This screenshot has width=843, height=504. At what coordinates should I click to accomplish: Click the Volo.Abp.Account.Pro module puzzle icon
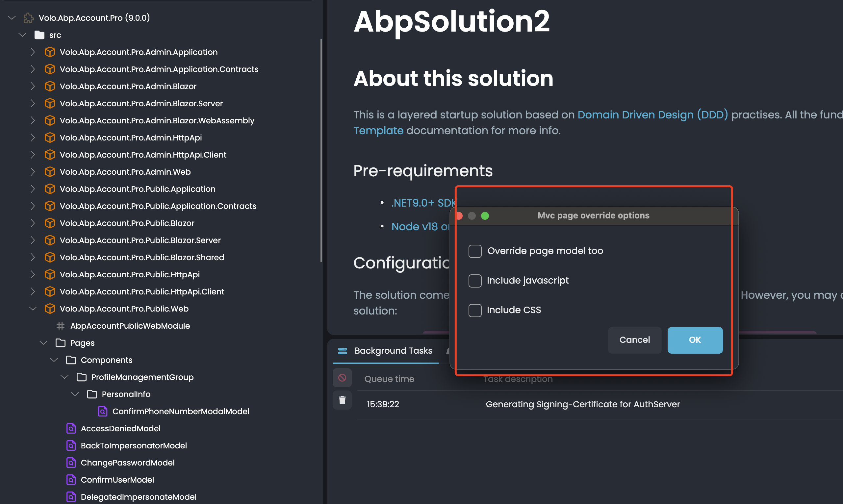coord(29,18)
